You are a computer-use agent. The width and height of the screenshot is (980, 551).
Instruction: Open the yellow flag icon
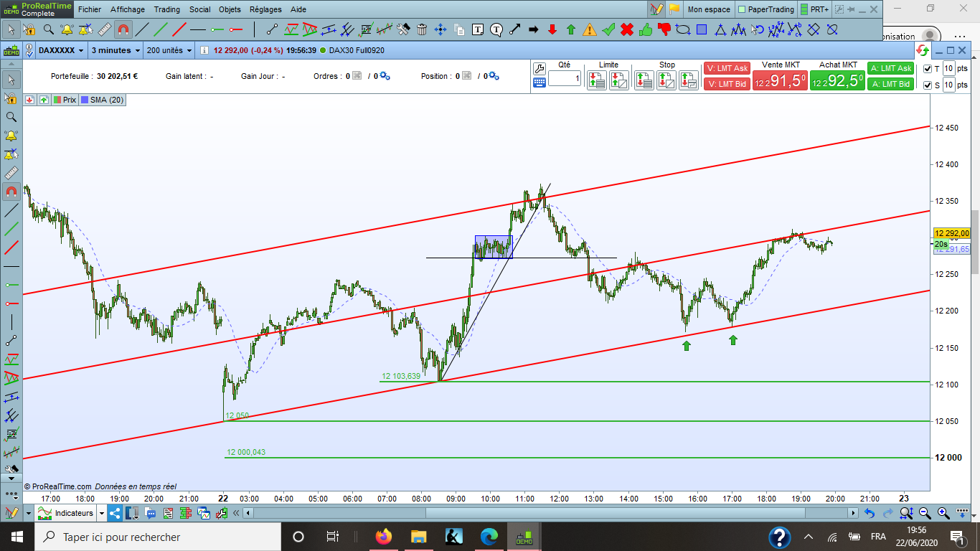(x=674, y=9)
